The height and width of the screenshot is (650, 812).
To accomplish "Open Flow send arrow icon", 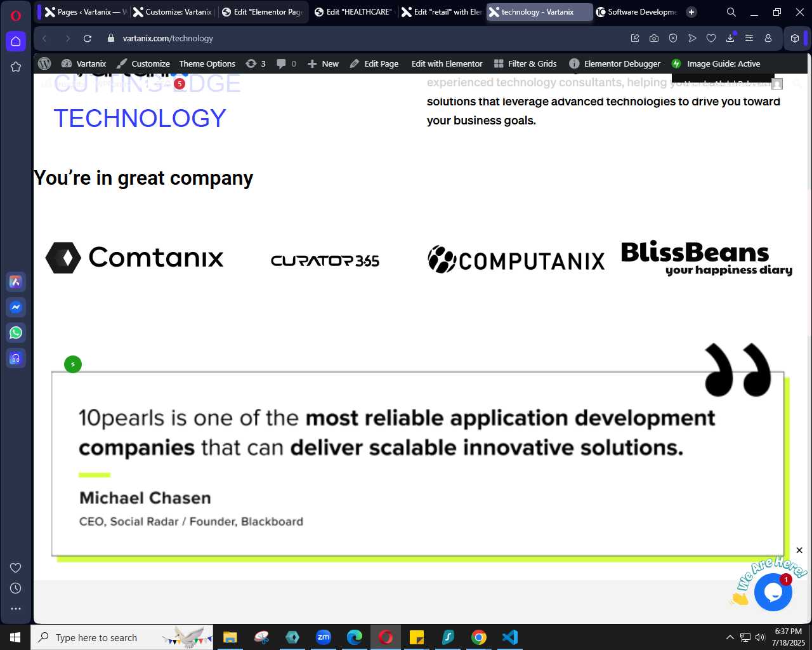I will pyautogui.click(x=692, y=38).
